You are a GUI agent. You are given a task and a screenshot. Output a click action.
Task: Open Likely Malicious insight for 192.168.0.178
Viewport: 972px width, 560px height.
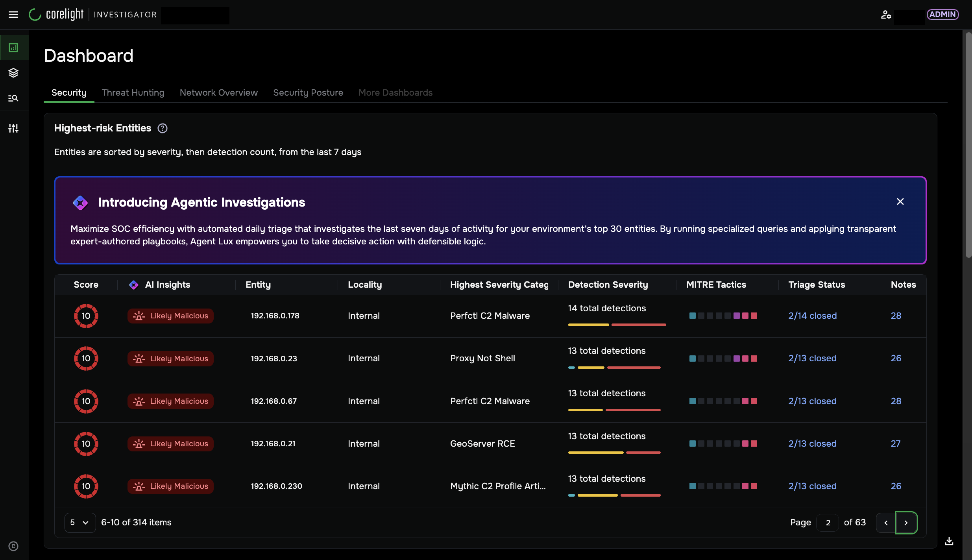click(x=170, y=316)
